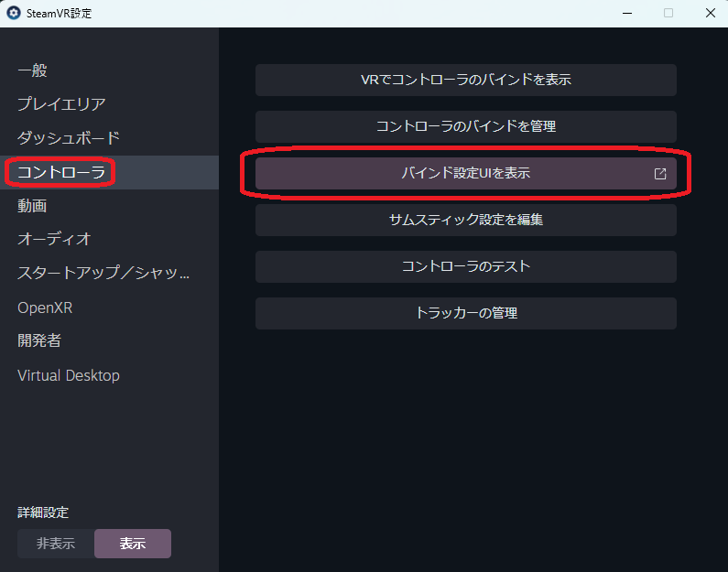Close the SteamVR設定 window

[711, 13]
